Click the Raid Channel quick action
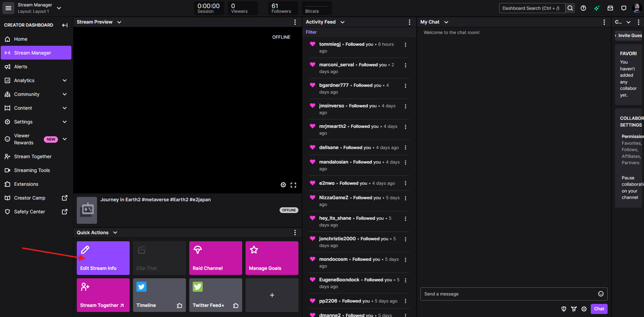The image size is (644, 317). click(x=216, y=258)
